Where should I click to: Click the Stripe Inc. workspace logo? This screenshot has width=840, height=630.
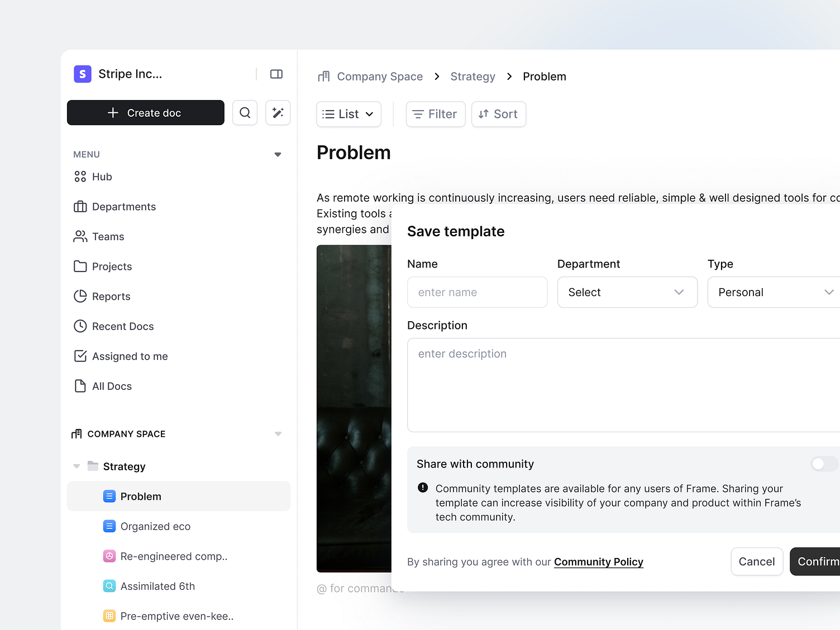point(83,74)
